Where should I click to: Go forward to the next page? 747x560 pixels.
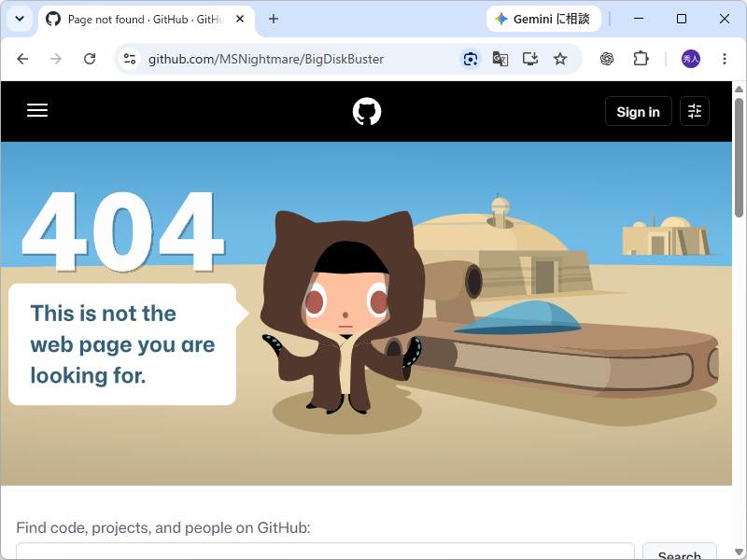pos(56,59)
